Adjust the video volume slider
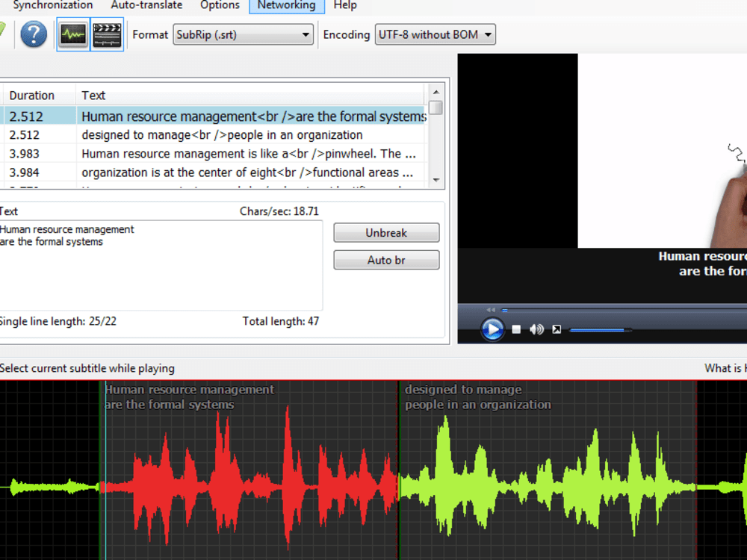Image resolution: width=747 pixels, height=560 pixels. coord(601,329)
